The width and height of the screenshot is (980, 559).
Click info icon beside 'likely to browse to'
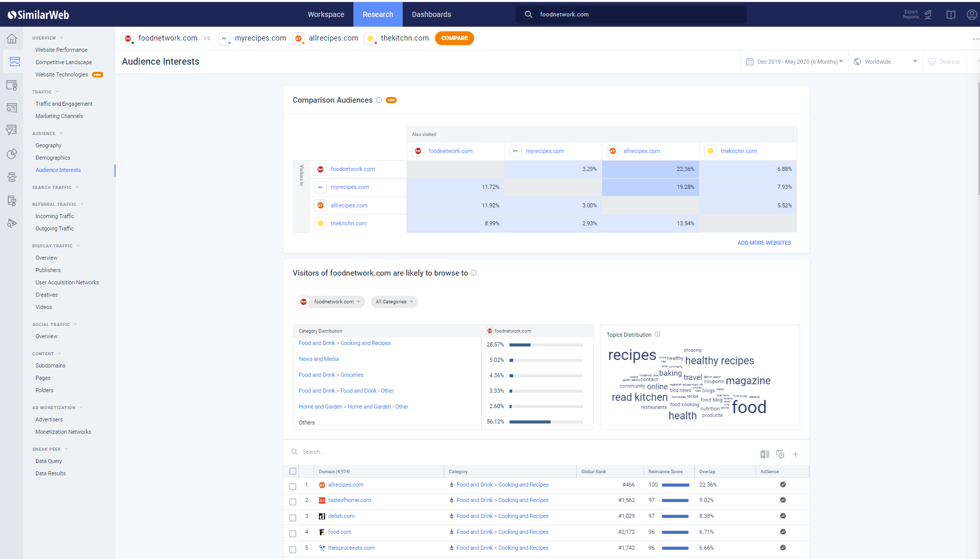click(474, 273)
